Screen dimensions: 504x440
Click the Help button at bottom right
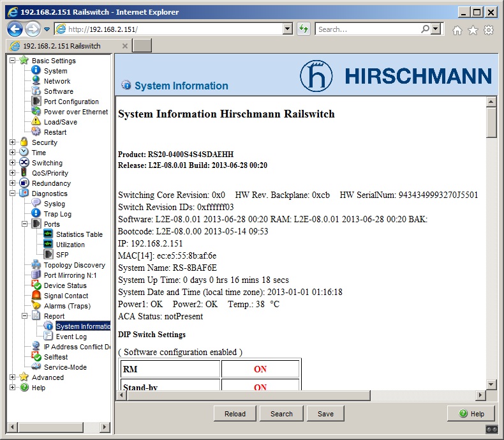click(x=471, y=414)
